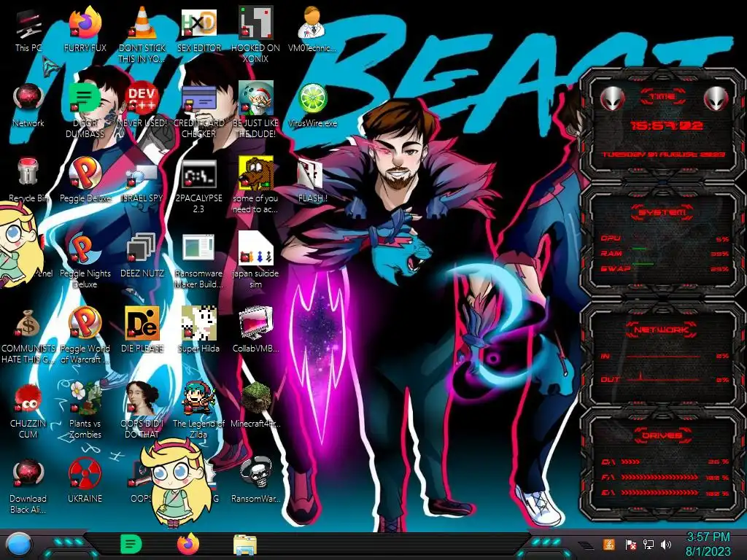Open the DIE PLEASE De icon

coord(142,330)
